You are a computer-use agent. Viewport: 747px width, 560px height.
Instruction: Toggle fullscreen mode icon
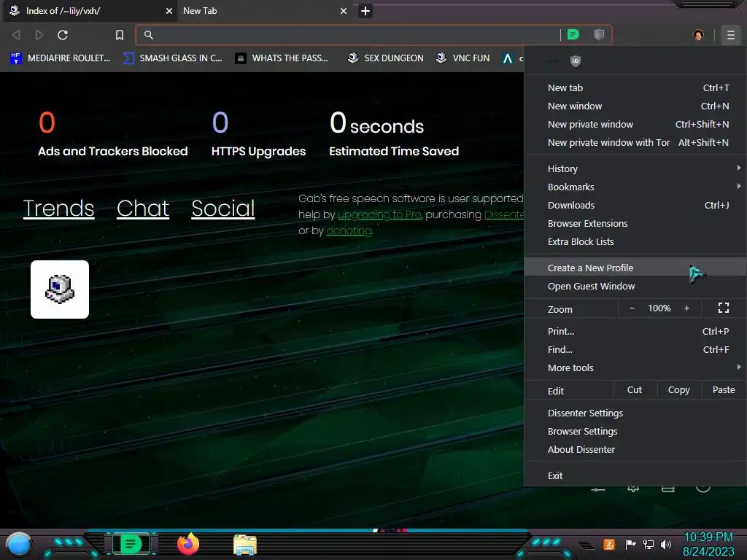723,308
